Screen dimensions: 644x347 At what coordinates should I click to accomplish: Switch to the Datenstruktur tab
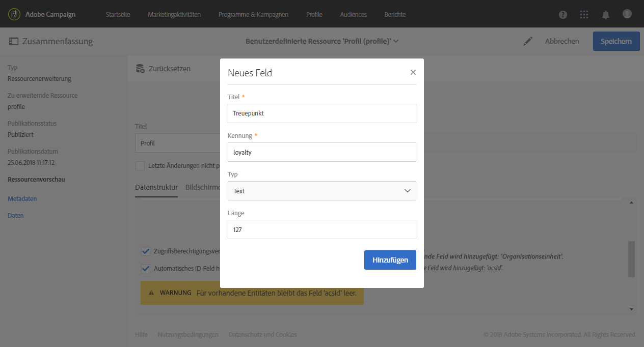click(156, 187)
